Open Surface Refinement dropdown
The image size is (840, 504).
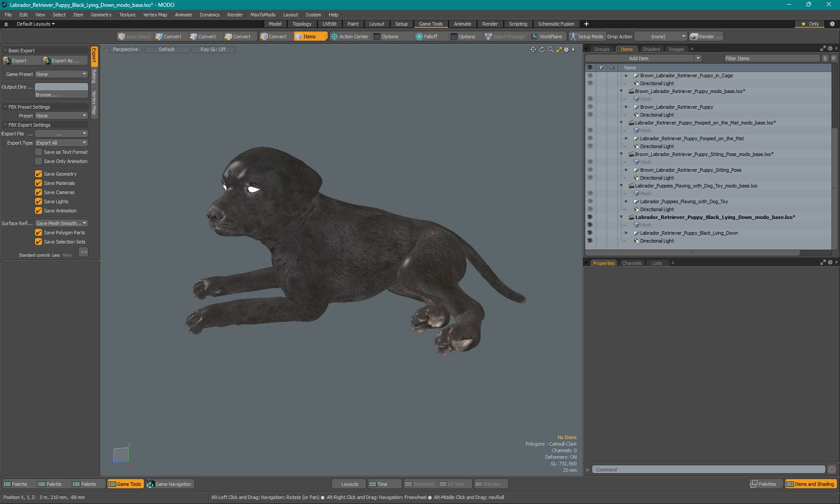(62, 224)
